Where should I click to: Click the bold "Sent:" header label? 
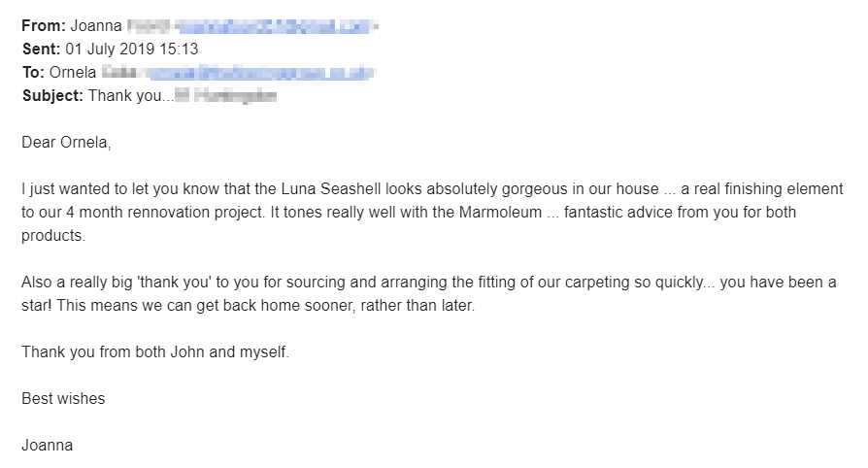(x=42, y=50)
